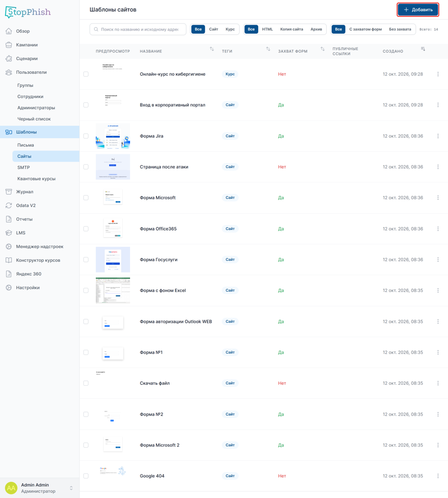The image size is (448, 498).
Task: Expand the Admin Admin account switcher
Action: [71, 488]
